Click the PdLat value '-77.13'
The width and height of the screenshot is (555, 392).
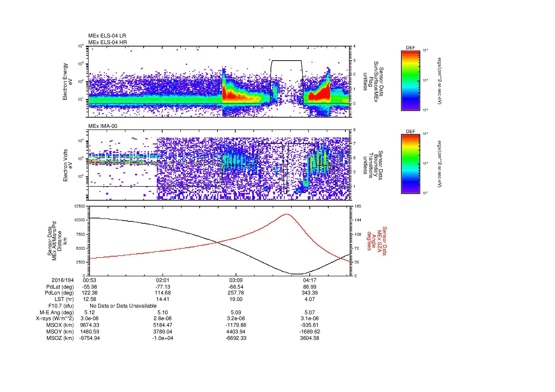click(163, 287)
